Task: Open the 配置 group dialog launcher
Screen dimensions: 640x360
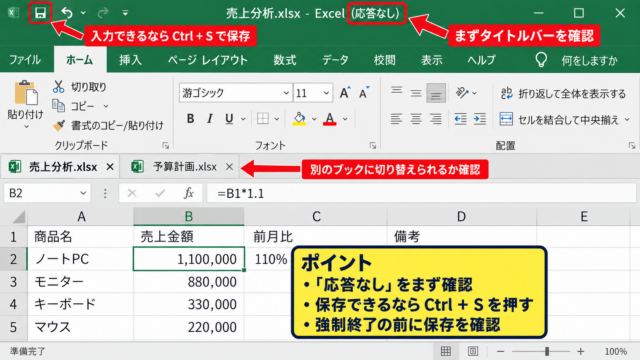Action: coord(632,145)
